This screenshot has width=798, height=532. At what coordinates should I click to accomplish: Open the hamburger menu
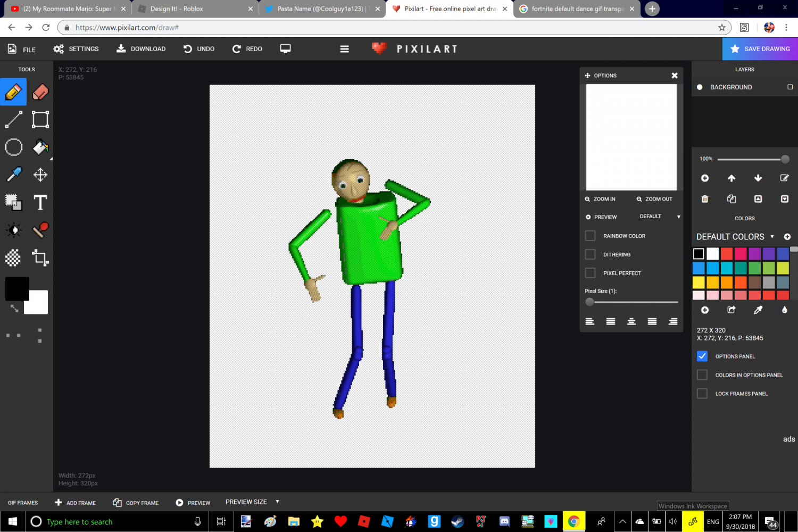click(x=345, y=49)
